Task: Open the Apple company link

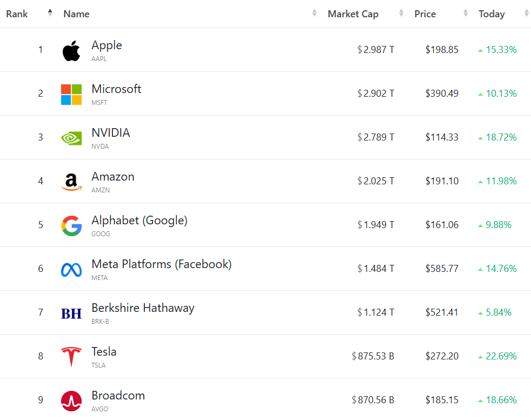Action: click(x=107, y=45)
